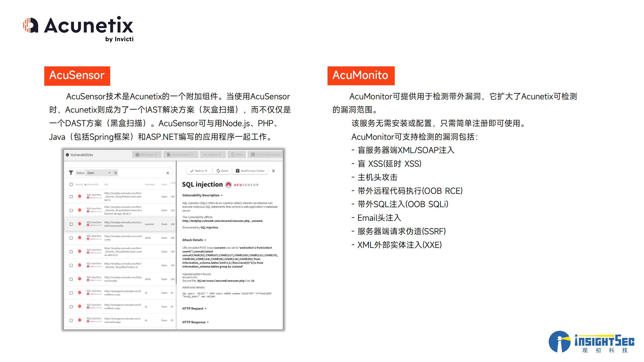This screenshot has width=644, height=362.
Task: Open the Mod_Rewrite_Shop/BuyProduct-3 URL
Action: click(x=123, y=265)
